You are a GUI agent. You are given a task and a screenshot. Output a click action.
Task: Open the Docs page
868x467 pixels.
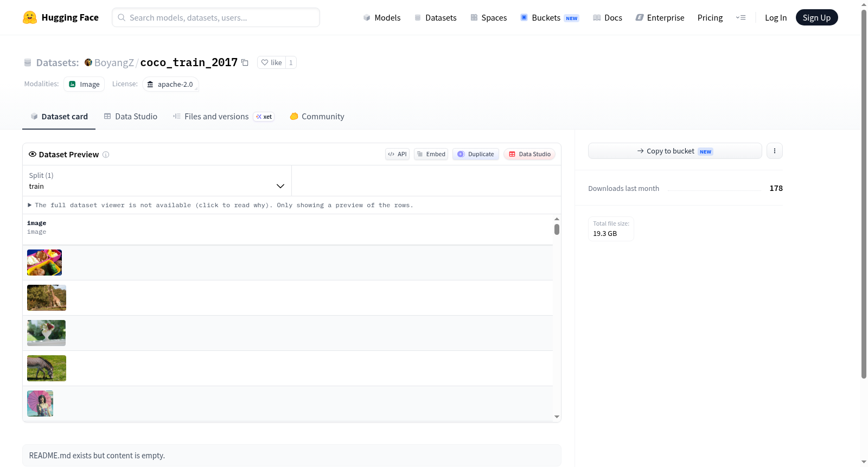click(x=608, y=17)
